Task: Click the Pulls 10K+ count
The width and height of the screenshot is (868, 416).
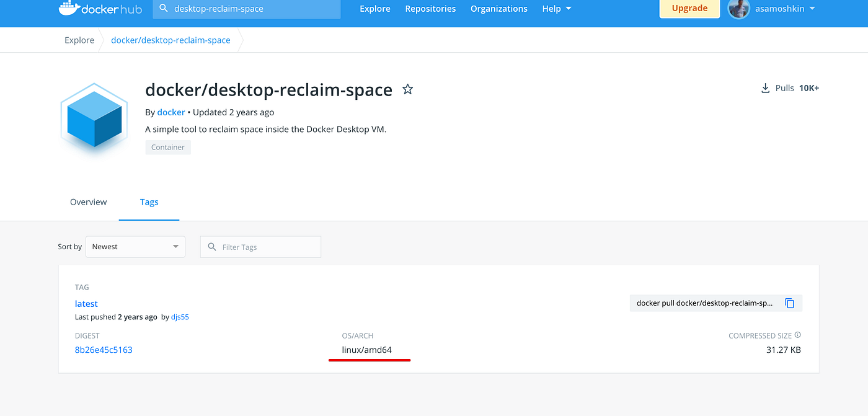Action: pyautogui.click(x=797, y=88)
